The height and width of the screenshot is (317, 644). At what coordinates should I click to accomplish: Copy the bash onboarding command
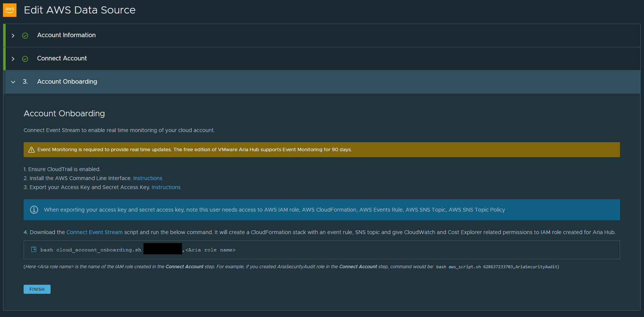pyautogui.click(x=34, y=249)
